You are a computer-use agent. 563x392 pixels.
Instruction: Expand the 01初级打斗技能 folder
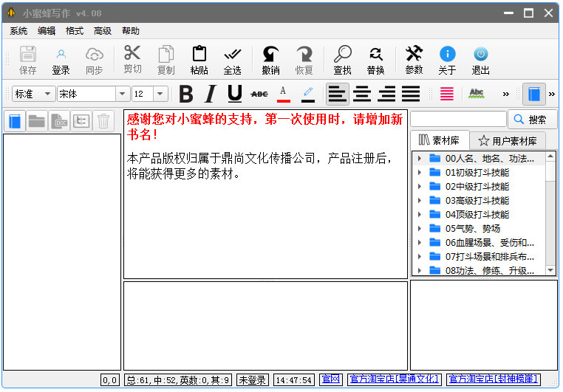[420, 173]
